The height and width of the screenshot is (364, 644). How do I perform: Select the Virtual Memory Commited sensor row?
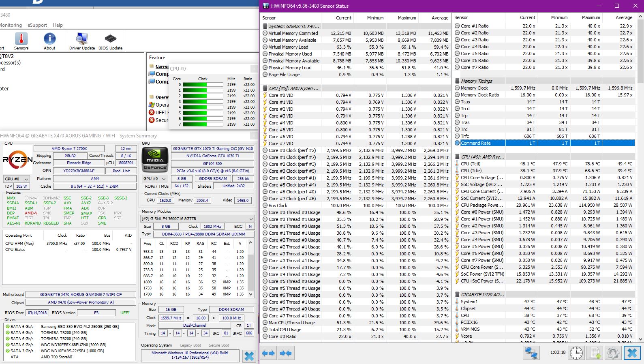coord(356,33)
